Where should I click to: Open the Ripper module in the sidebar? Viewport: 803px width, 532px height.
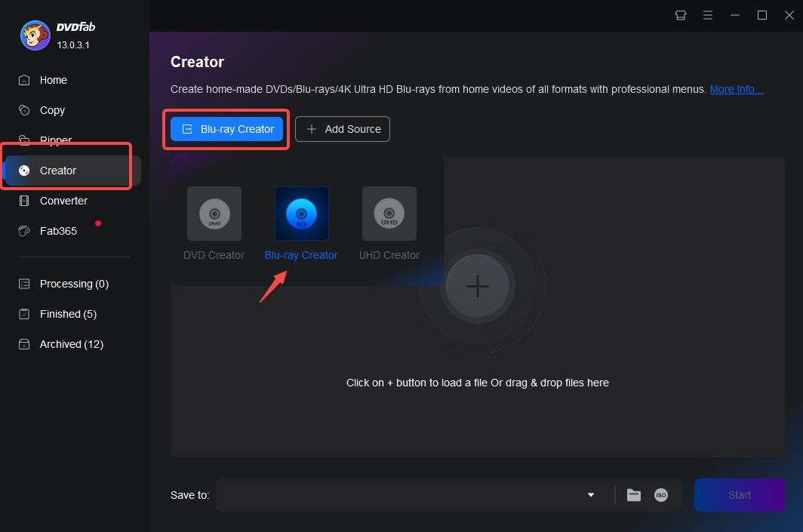[x=54, y=140]
